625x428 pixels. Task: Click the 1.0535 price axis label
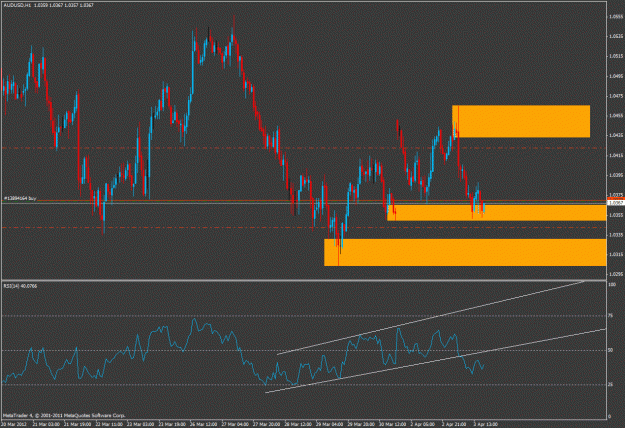pos(616,36)
